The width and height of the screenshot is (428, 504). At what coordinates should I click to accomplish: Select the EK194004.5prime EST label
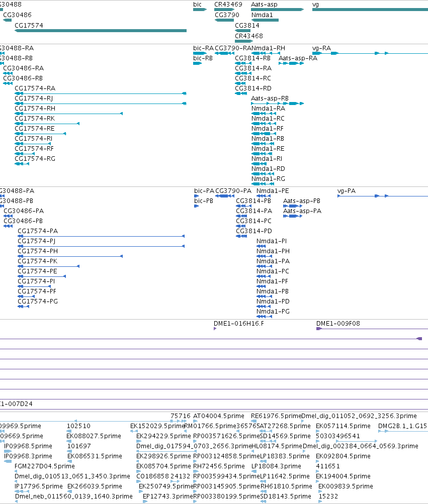click(343, 476)
